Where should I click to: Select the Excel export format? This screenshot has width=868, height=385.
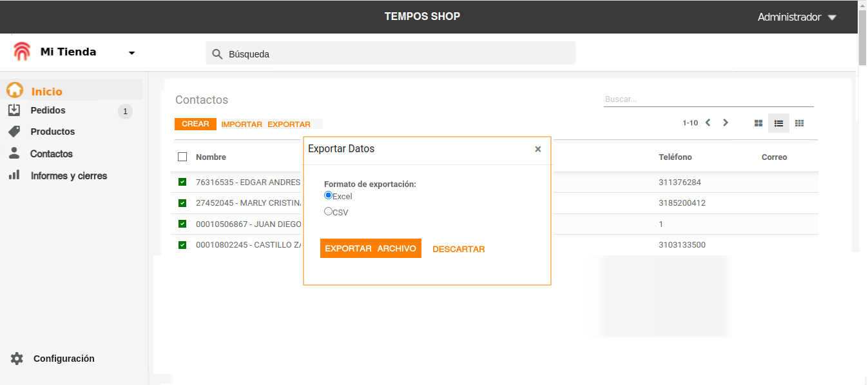point(329,195)
